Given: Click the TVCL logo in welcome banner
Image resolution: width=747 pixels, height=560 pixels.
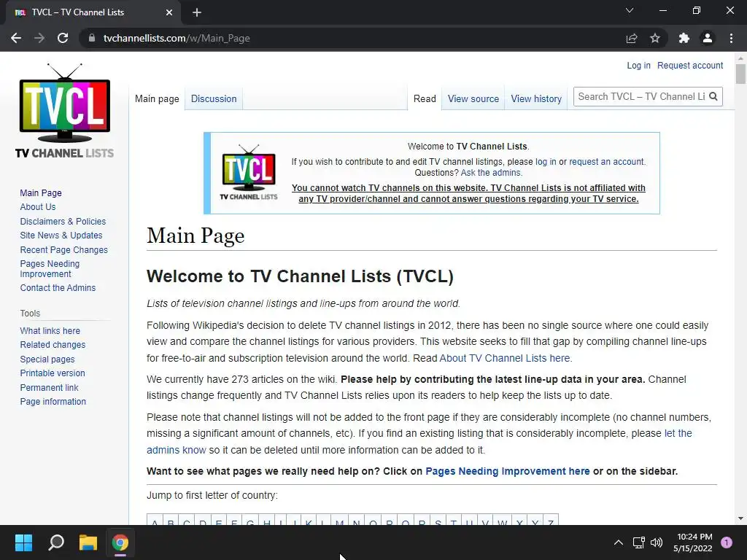Looking at the screenshot, I should coord(249,172).
